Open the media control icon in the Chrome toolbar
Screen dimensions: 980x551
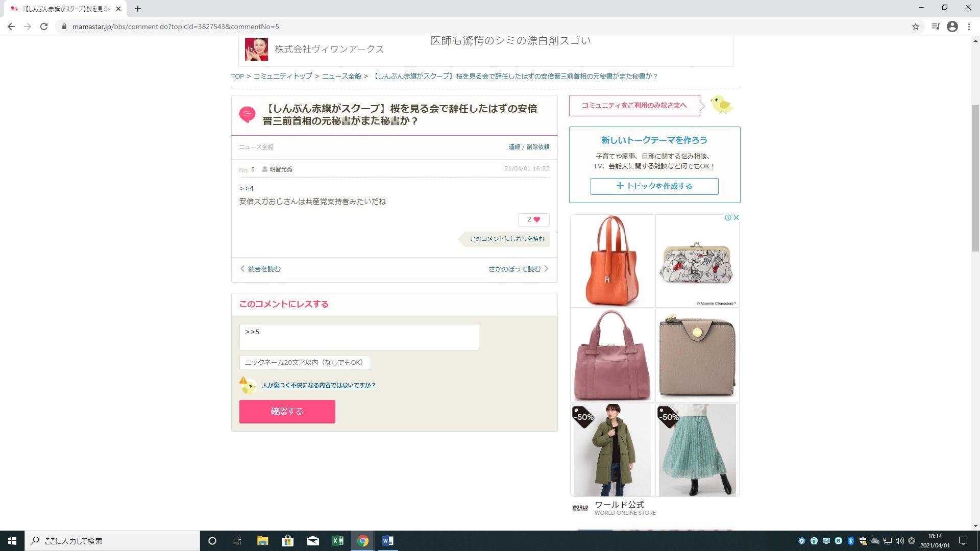click(935, 27)
